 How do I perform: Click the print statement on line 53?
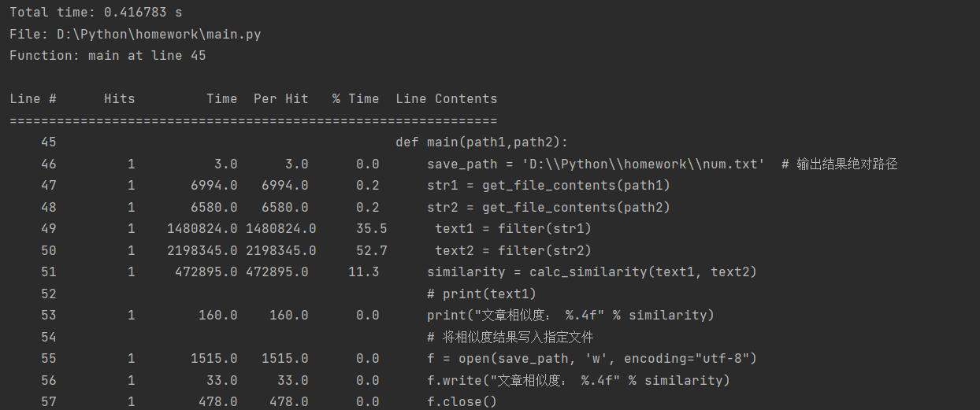coord(570,316)
